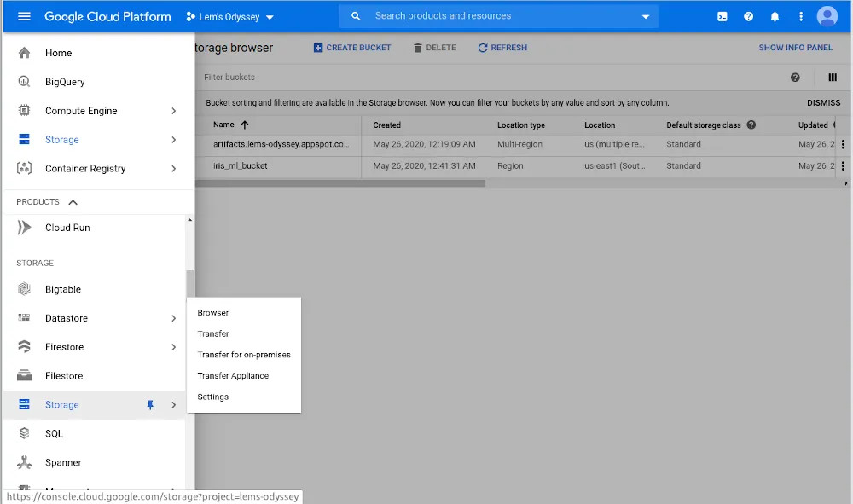Click the REFRESH button
Image resolution: width=853 pixels, height=504 pixels.
pos(502,48)
